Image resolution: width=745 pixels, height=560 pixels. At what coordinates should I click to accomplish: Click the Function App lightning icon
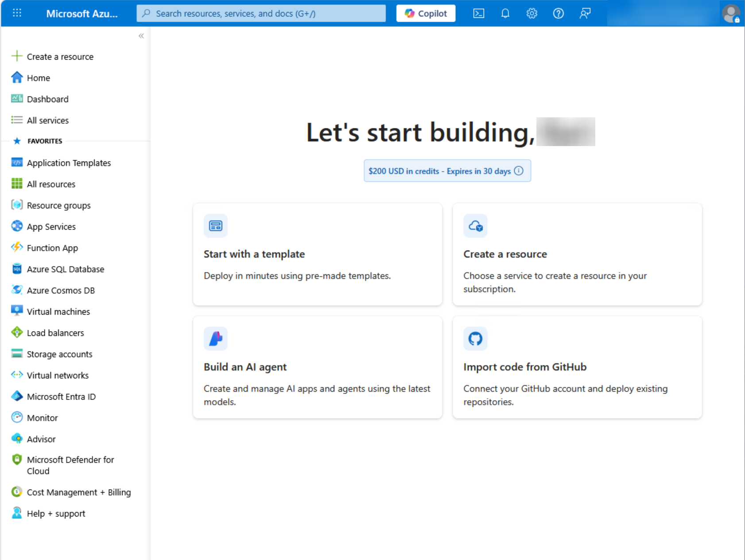(x=17, y=247)
